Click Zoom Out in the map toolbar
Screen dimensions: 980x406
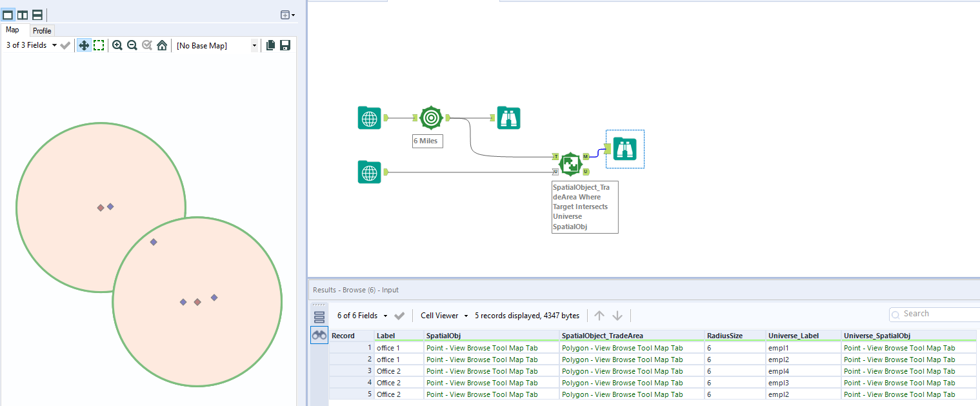point(132,45)
